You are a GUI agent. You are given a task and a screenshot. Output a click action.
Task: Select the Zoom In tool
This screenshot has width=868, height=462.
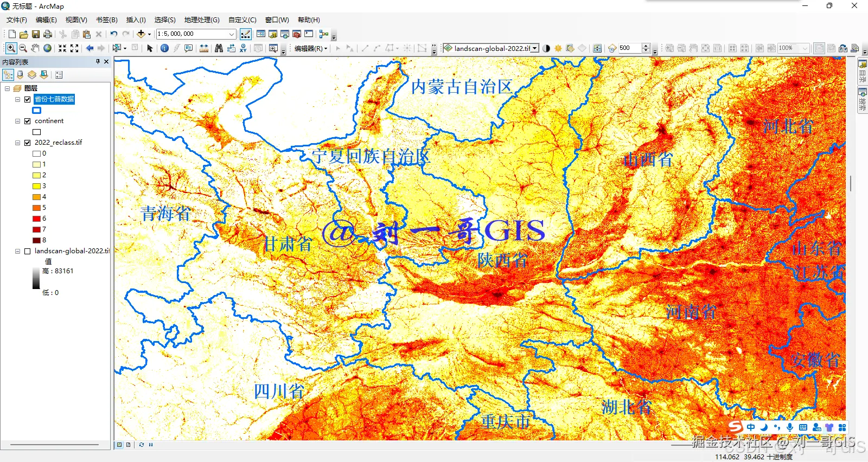coord(11,48)
